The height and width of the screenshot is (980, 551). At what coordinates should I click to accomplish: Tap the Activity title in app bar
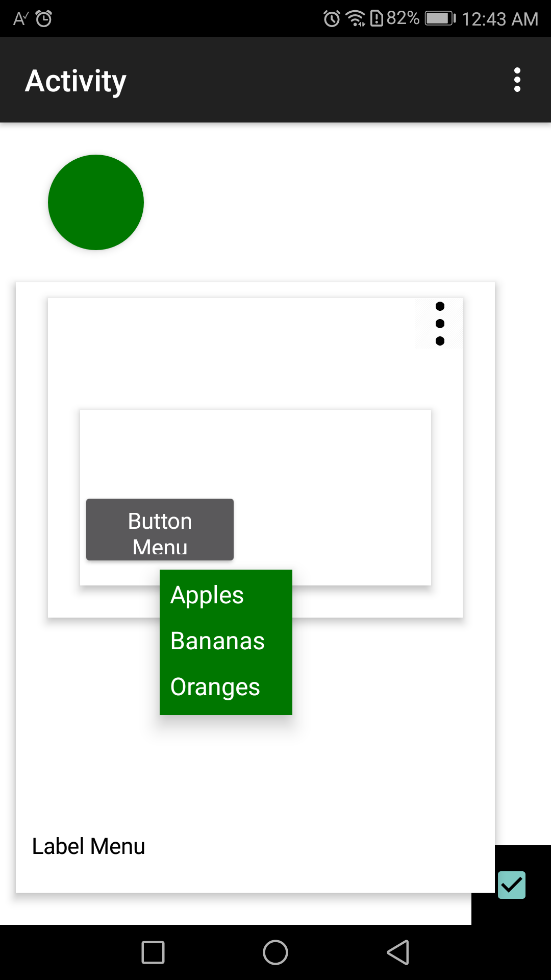click(76, 81)
